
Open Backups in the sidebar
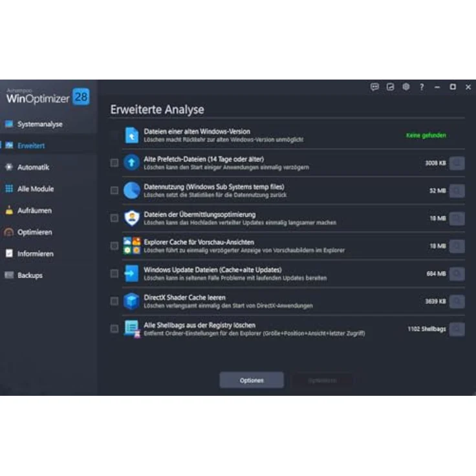click(x=49, y=276)
